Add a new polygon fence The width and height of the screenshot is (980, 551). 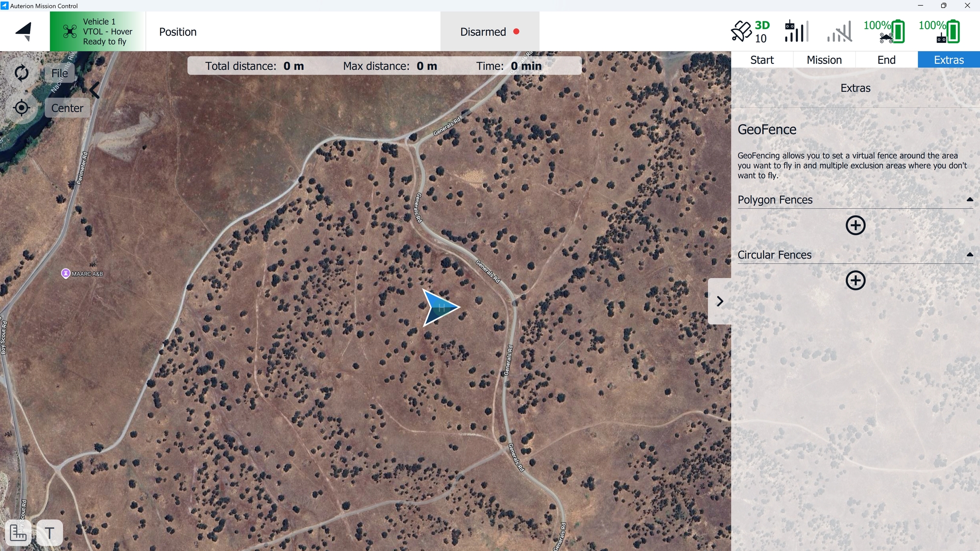point(855,225)
